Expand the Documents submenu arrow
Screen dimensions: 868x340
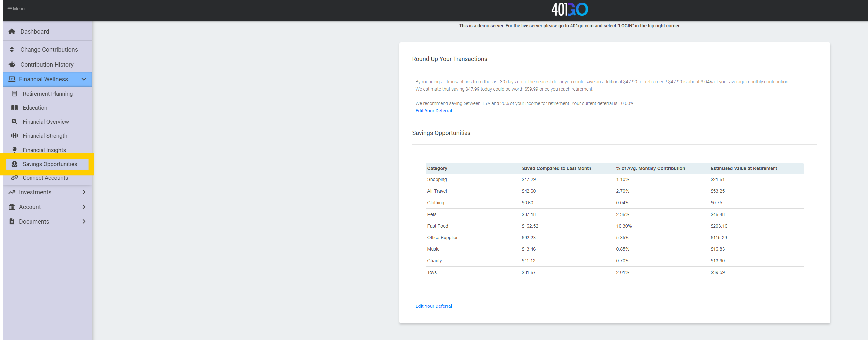(x=84, y=221)
